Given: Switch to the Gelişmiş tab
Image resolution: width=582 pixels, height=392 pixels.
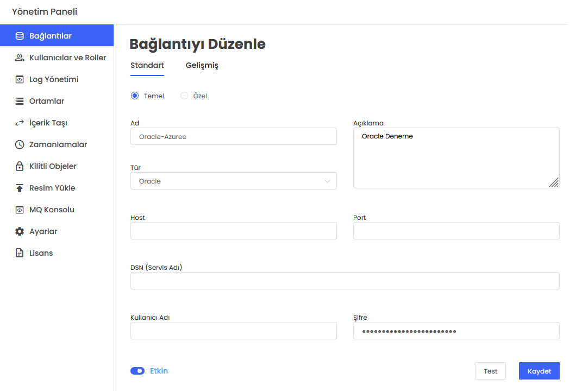Looking at the screenshot, I should [202, 65].
